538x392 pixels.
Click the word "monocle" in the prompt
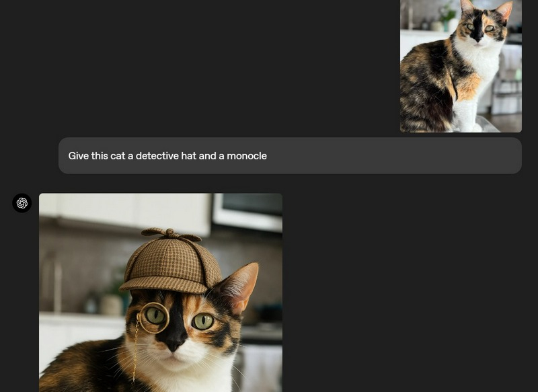click(247, 156)
